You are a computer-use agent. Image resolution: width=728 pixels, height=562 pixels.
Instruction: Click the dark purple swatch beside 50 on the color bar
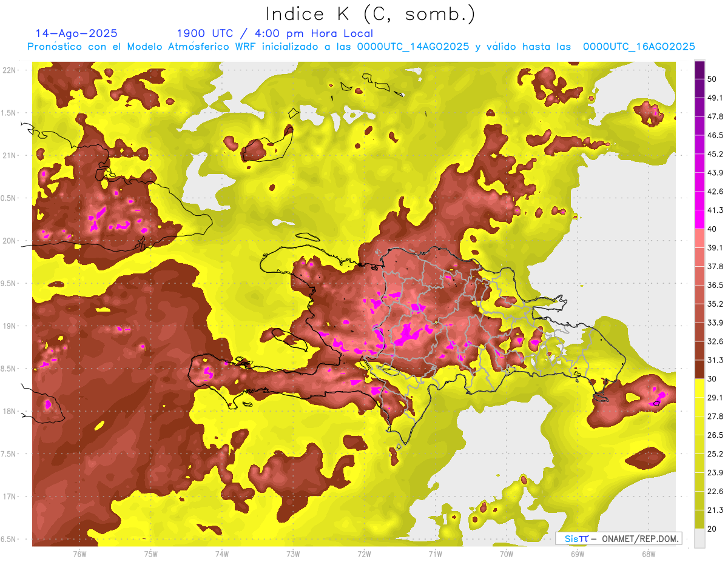click(x=699, y=70)
